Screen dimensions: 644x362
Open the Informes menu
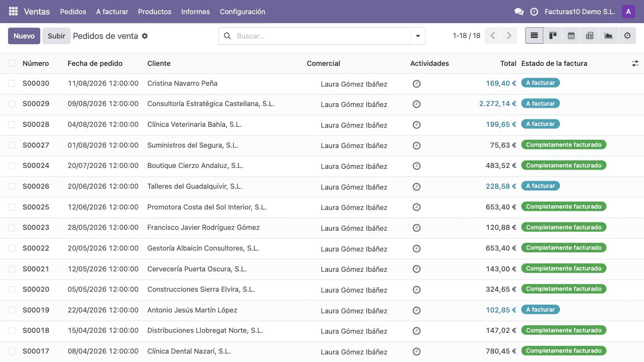tap(195, 12)
